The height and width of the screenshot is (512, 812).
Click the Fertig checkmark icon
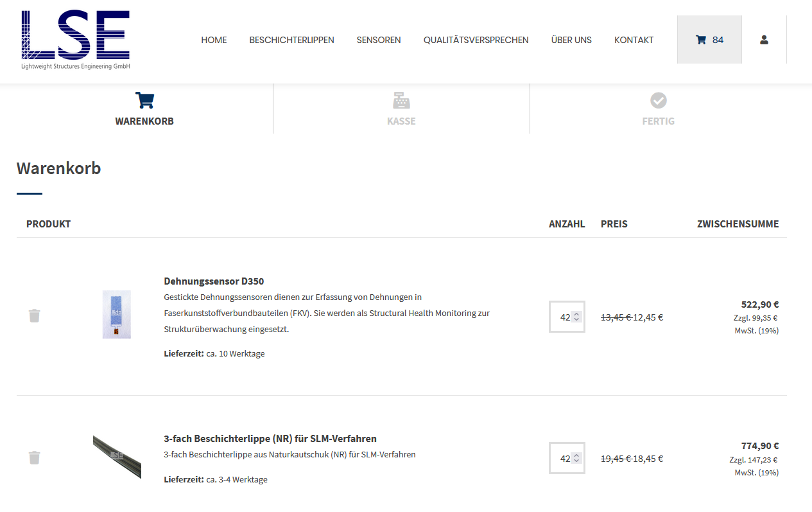658,100
